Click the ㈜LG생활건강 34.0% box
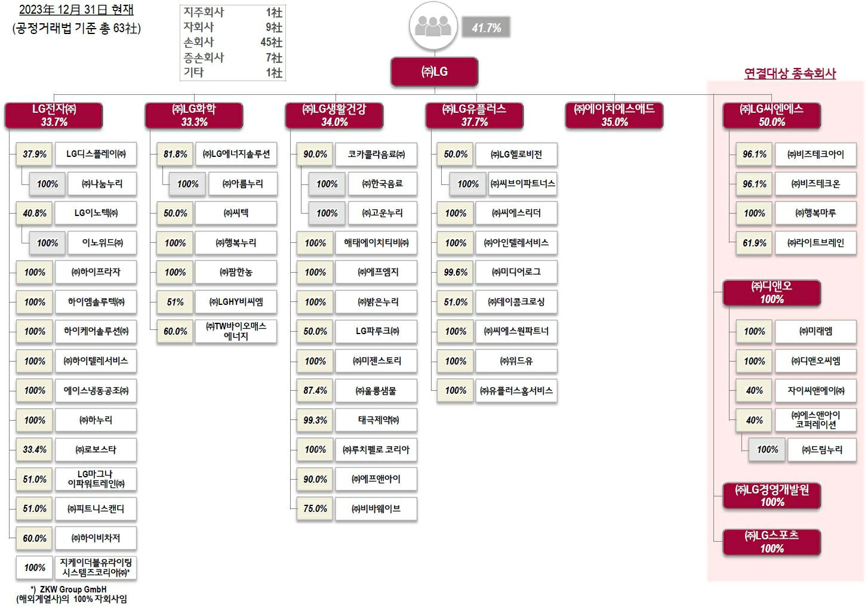 [x=334, y=115]
